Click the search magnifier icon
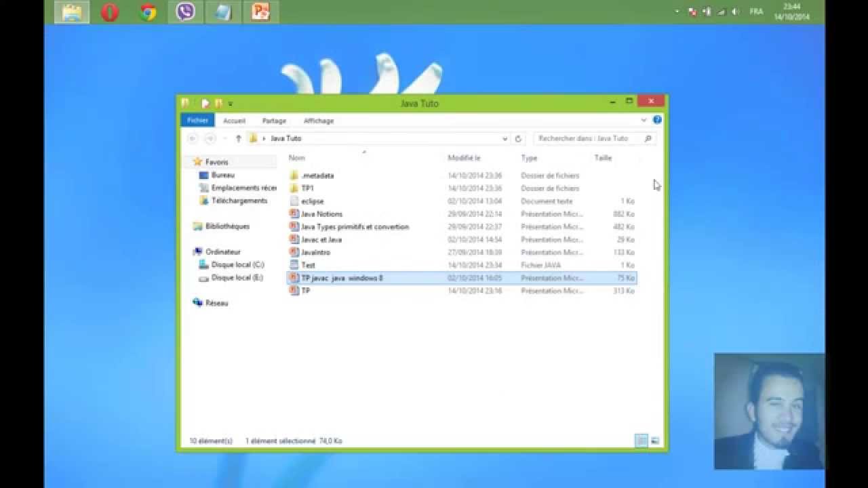The height and width of the screenshot is (488, 868). 648,138
